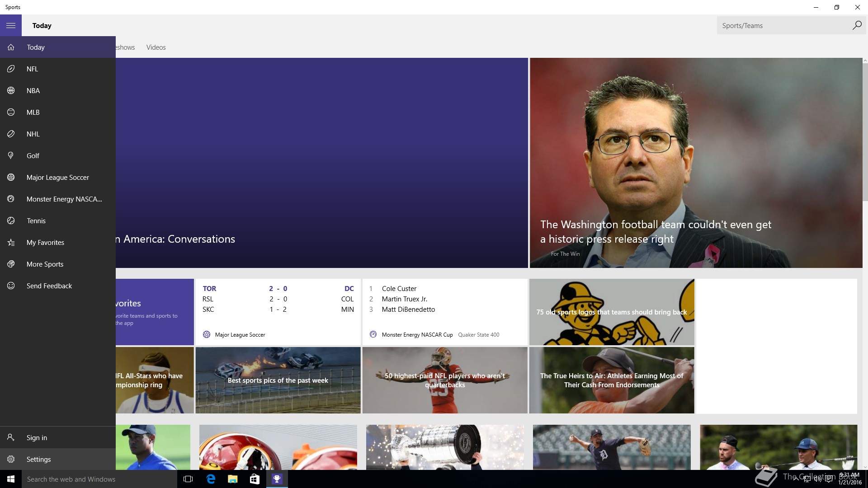
Task: Click the RSL 2 - 0 COL score row
Action: pyautogui.click(x=278, y=299)
